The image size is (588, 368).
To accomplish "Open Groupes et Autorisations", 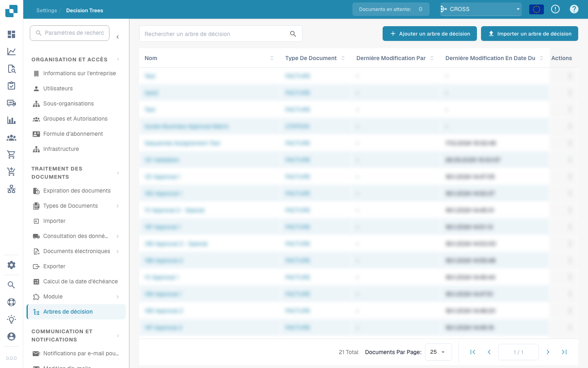I will tap(76, 119).
